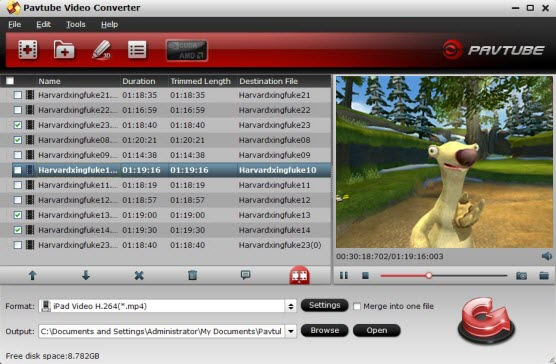This screenshot has height=364, width=556.
Task: Click the file list view icon
Action: coord(137,49)
